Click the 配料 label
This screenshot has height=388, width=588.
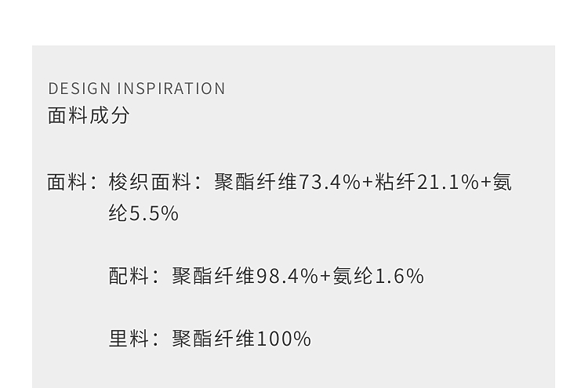click(x=129, y=276)
